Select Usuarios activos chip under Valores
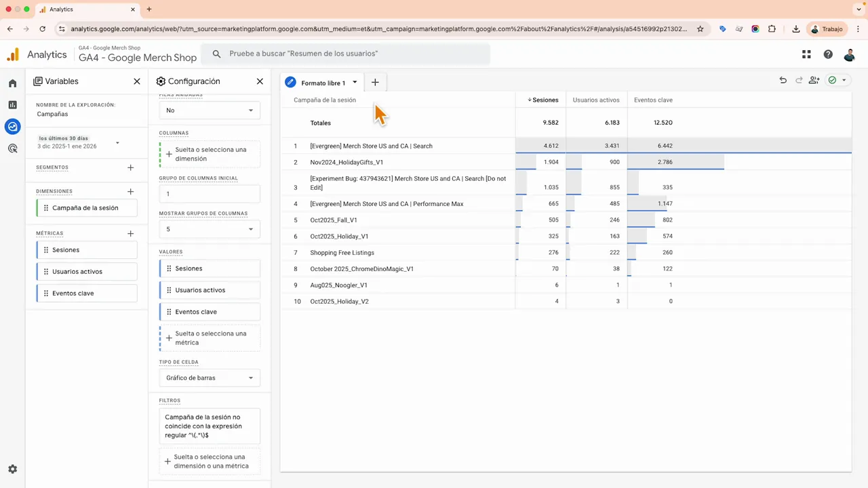This screenshot has width=868, height=488. pyautogui.click(x=210, y=290)
